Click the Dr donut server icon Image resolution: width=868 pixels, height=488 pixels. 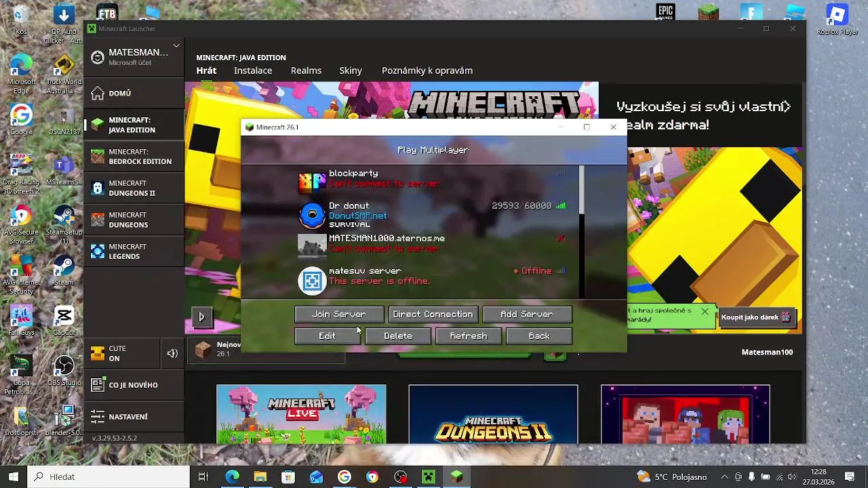(312, 215)
